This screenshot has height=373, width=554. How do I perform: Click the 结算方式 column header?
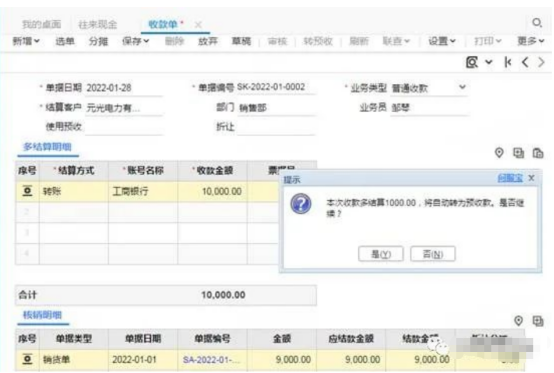(x=74, y=171)
